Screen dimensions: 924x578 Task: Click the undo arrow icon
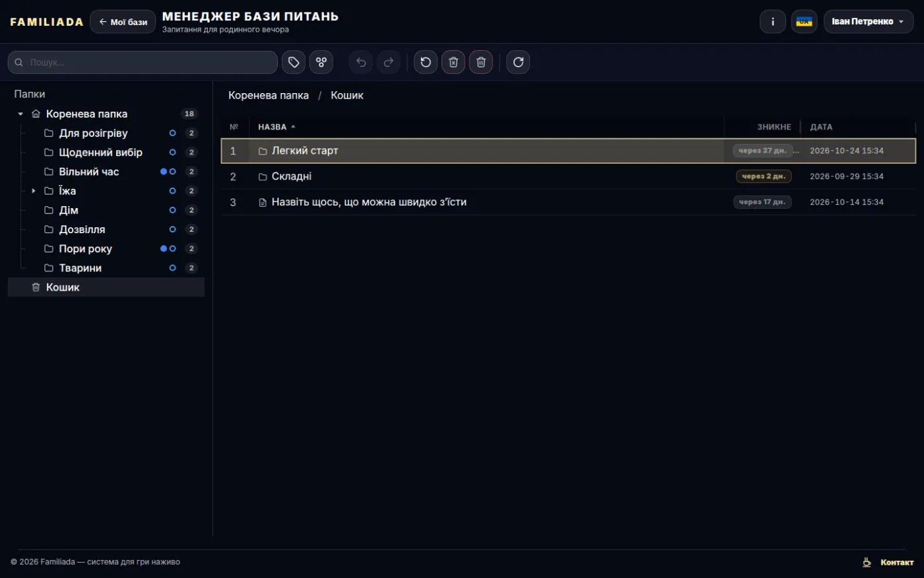click(x=361, y=62)
